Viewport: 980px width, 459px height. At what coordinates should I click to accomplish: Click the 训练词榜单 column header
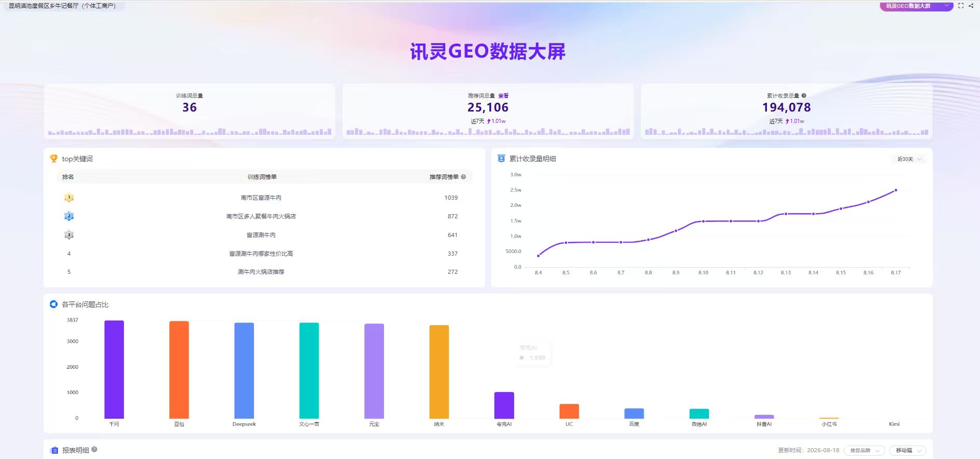click(262, 177)
